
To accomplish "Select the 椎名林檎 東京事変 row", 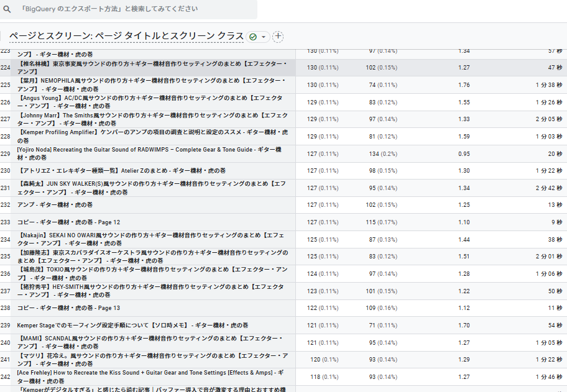I will (x=152, y=68).
